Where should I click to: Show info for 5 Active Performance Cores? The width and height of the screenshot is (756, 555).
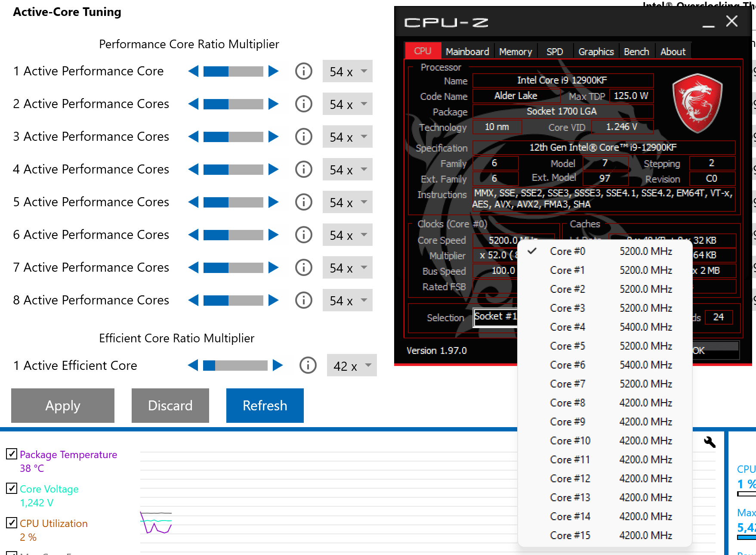[x=304, y=202]
